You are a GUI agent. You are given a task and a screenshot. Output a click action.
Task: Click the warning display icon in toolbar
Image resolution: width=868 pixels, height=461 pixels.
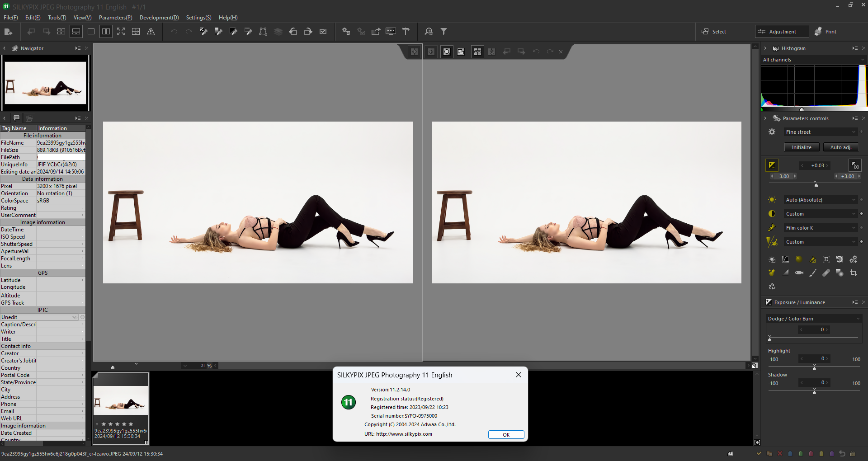click(151, 32)
